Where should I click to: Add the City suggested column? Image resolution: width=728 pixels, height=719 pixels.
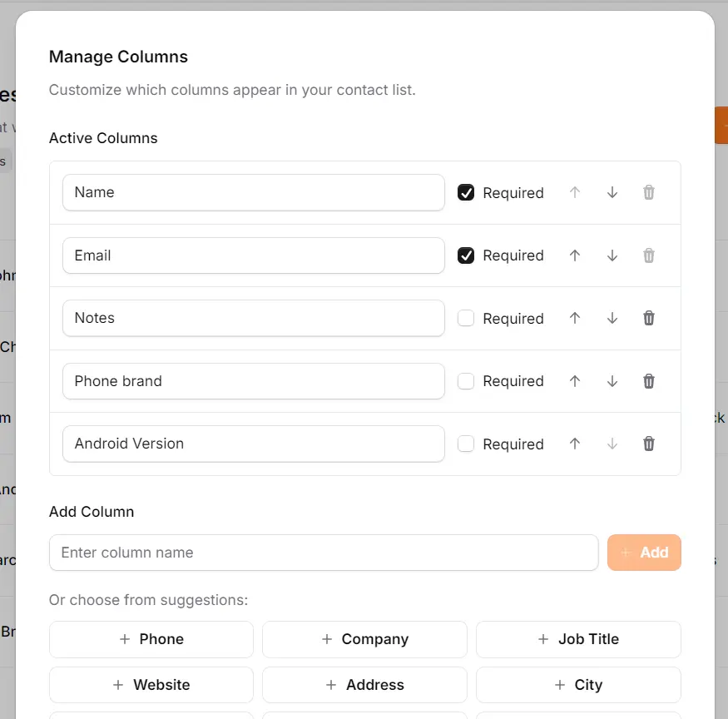coord(577,684)
